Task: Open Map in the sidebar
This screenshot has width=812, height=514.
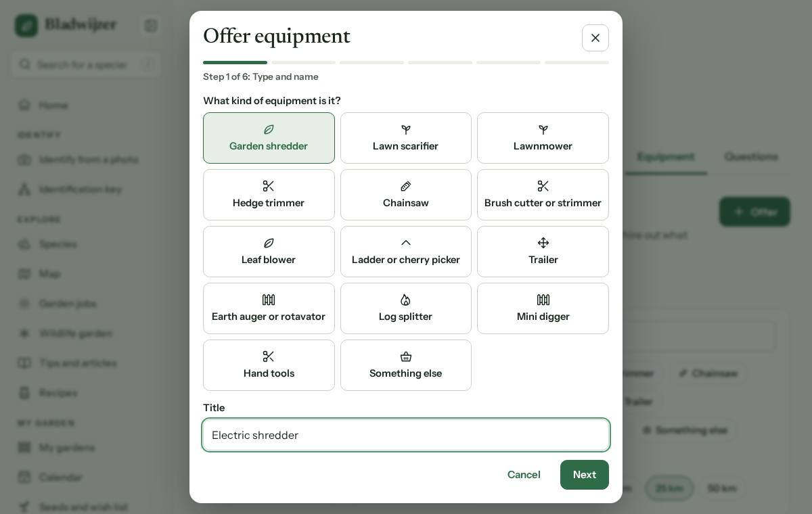Action: [86, 274]
